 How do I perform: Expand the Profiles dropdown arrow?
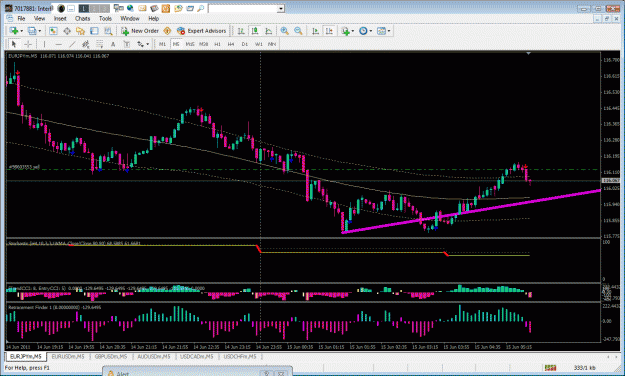pos(39,31)
